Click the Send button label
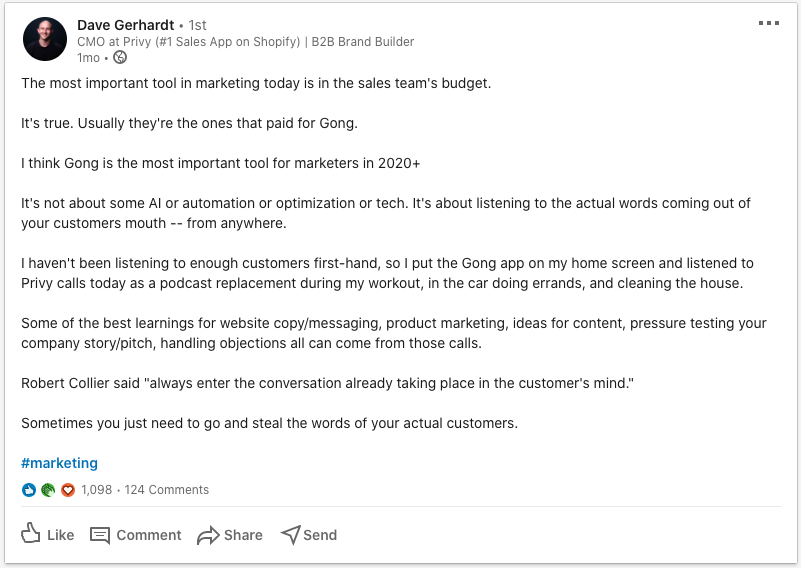This screenshot has width=801, height=568. point(320,535)
